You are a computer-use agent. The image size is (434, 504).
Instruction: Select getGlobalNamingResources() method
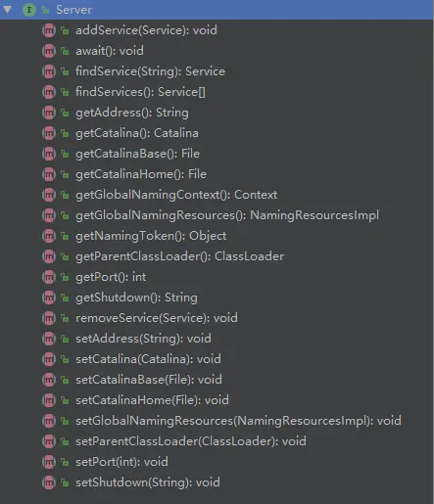pos(227,215)
